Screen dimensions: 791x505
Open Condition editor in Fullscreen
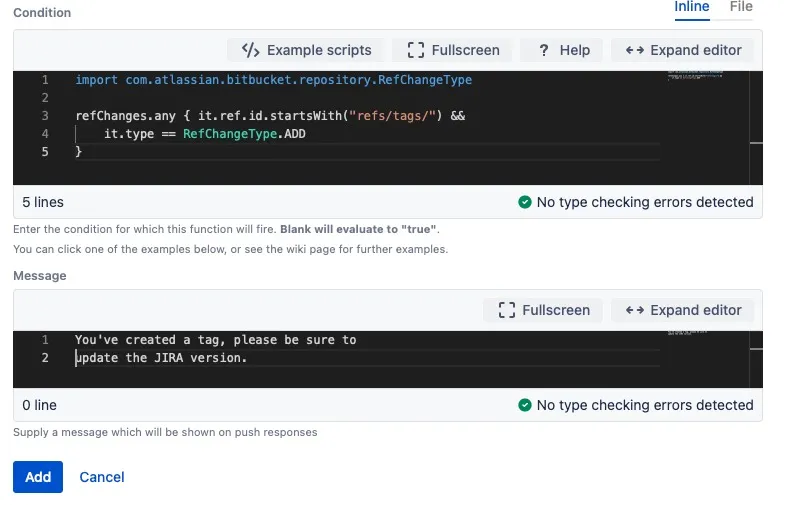453,50
